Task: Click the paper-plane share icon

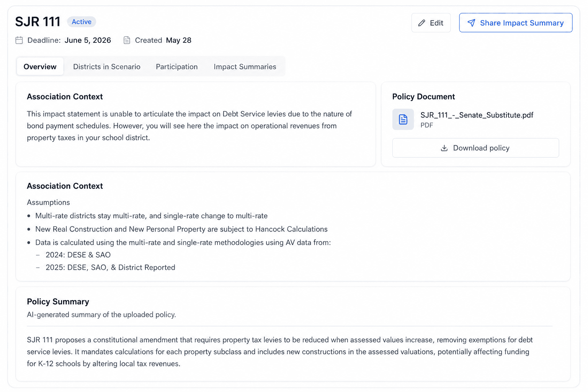Action: point(471,23)
